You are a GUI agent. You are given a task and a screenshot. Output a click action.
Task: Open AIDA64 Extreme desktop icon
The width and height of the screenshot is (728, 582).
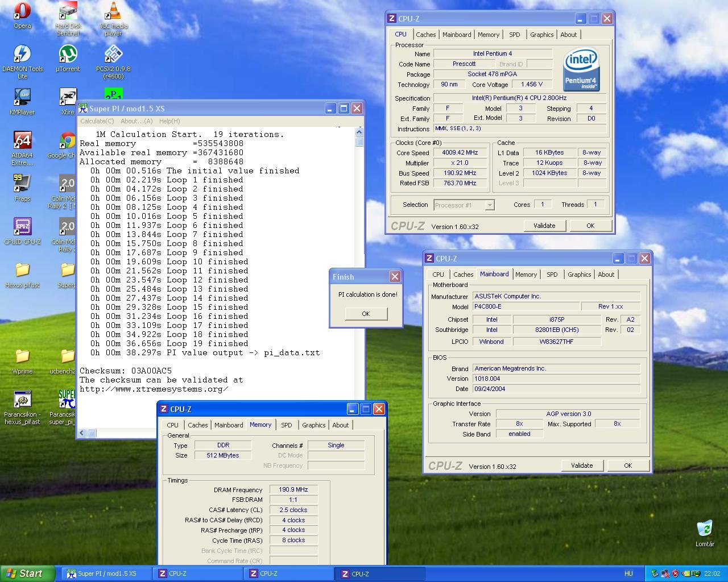pyautogui.click(x=22, y=148)
